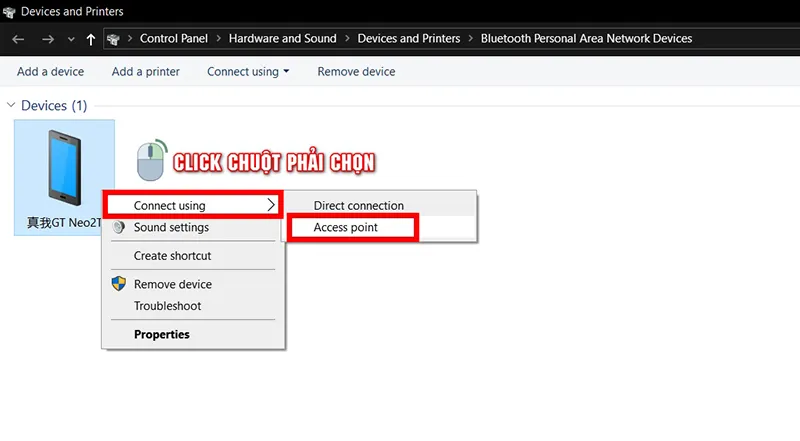Click Remove device in toolbar
Viewport: 800px width, 441px height.
[x=356, y=71]
